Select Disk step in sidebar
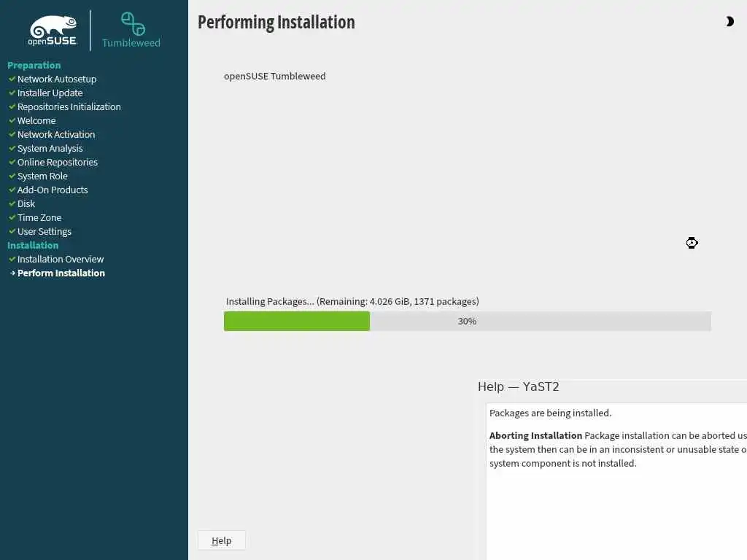 pyautogui.click(x=26, y=203)
